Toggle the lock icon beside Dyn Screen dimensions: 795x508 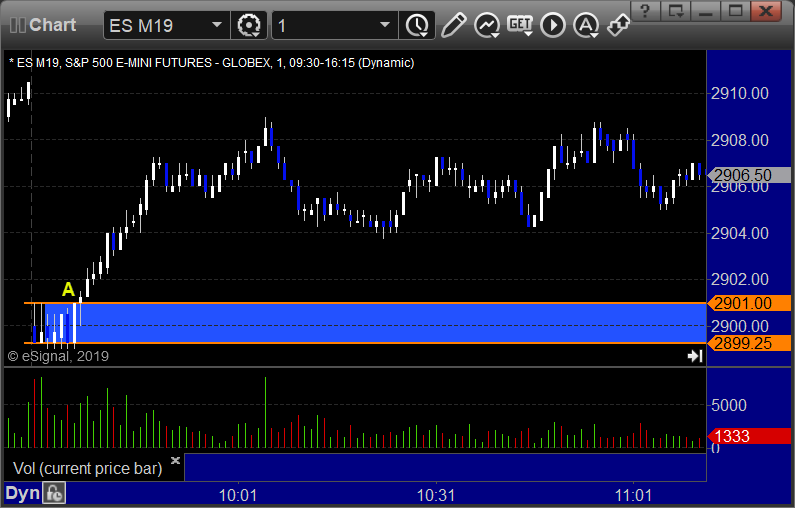click(54, 493)
